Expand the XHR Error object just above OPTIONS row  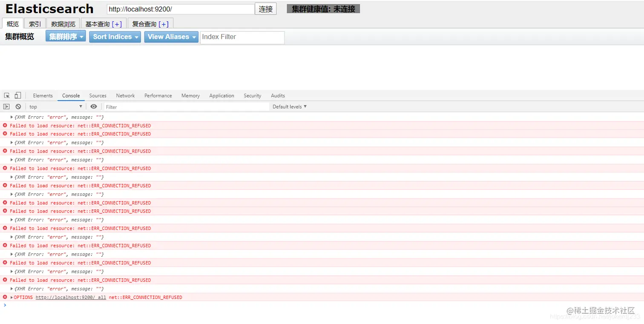(x=12, y=289)
